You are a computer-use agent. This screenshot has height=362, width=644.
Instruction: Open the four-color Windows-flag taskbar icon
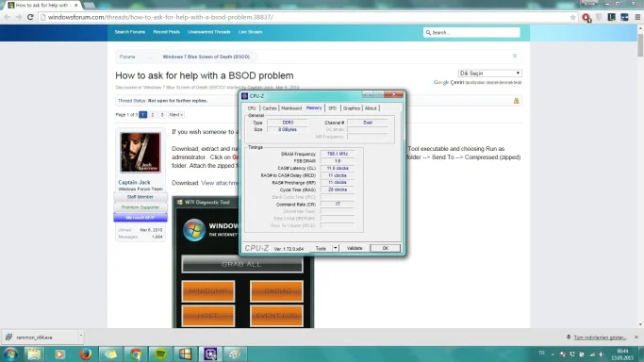[x=185, y=354]
